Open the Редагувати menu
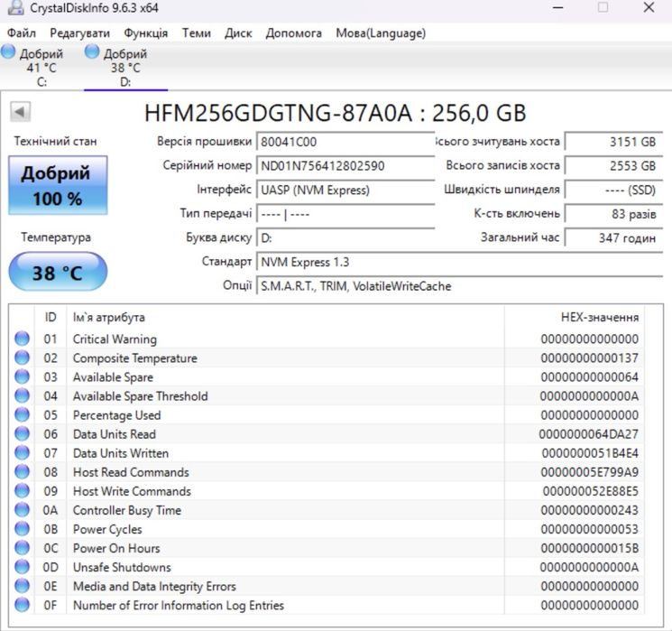Viewport: 672px width, 631px height. (x=79, y=33)
